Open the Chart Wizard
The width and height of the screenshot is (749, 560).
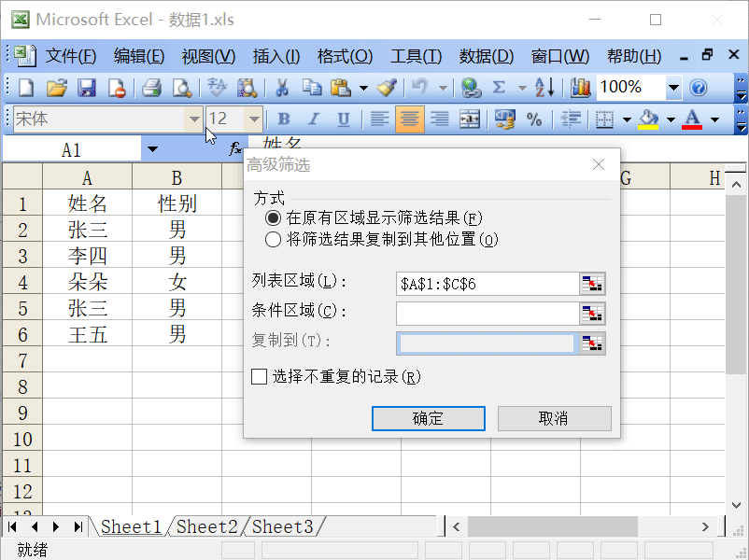579,87
